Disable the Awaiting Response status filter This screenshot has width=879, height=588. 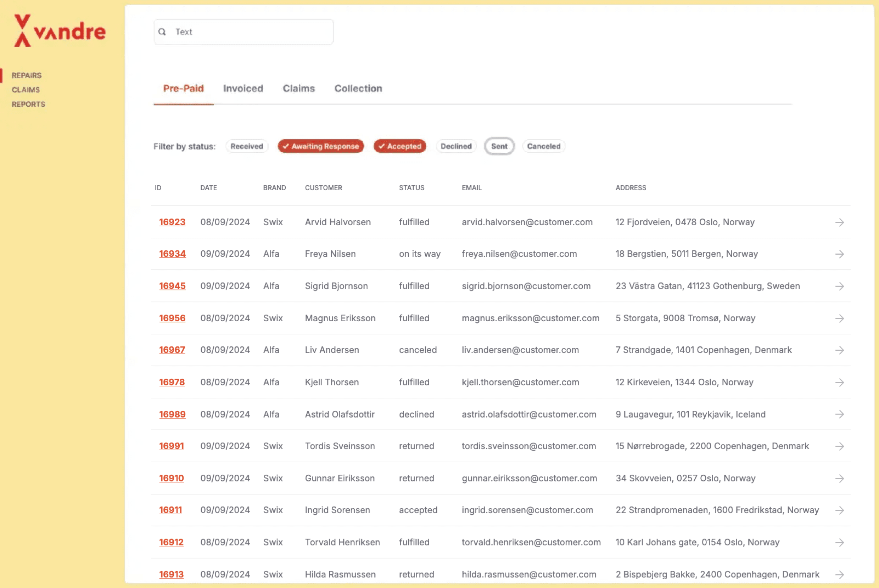point(321,146)
